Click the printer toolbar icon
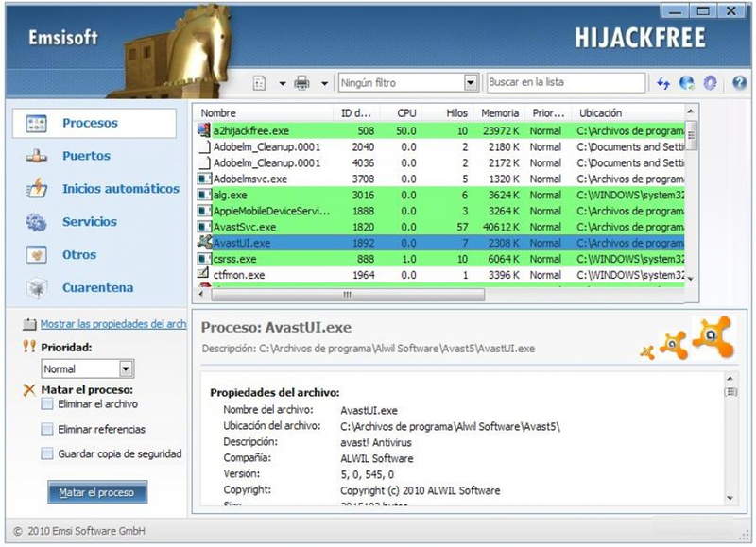This screenshot has height=547, width=756. 301,83
